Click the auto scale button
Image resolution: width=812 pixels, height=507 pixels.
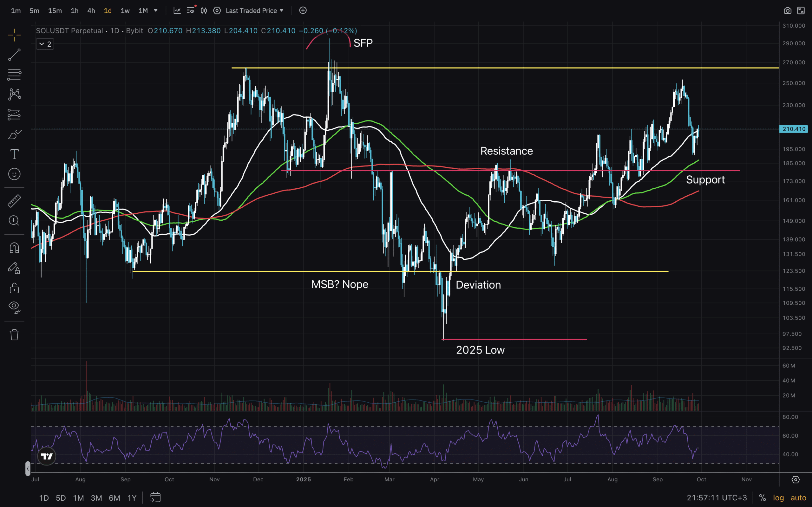(x=798, y=497)
